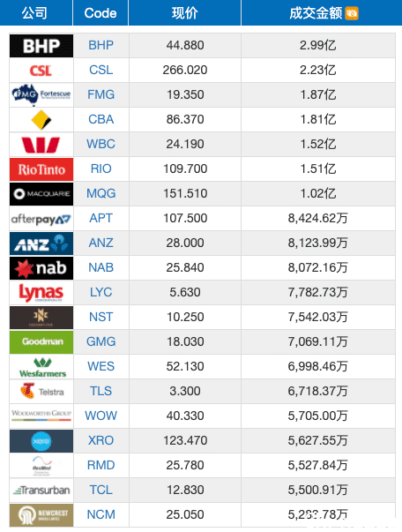Click the WOW code link
Screen dimensions: 402x532
pos(101,416)
